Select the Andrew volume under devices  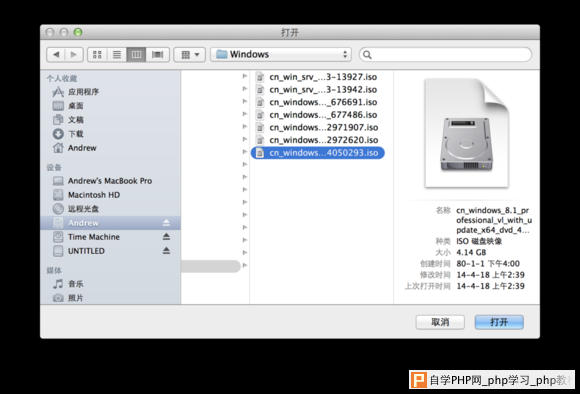point(110,223)
